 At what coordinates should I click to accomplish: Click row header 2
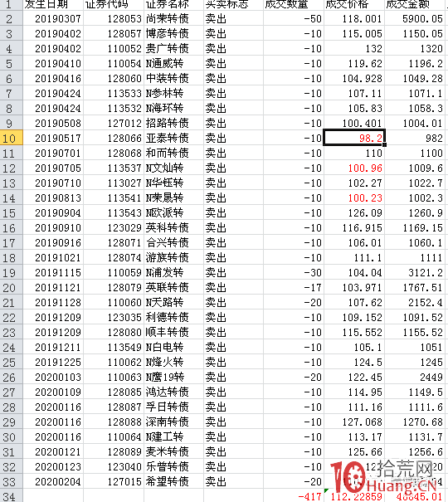pyautogui.click(x=12, y=19)
